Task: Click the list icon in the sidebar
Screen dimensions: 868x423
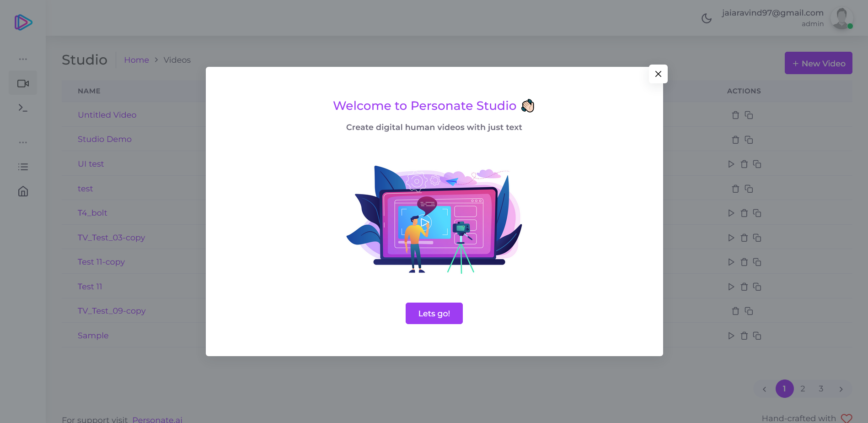Action: click(23, 166)
